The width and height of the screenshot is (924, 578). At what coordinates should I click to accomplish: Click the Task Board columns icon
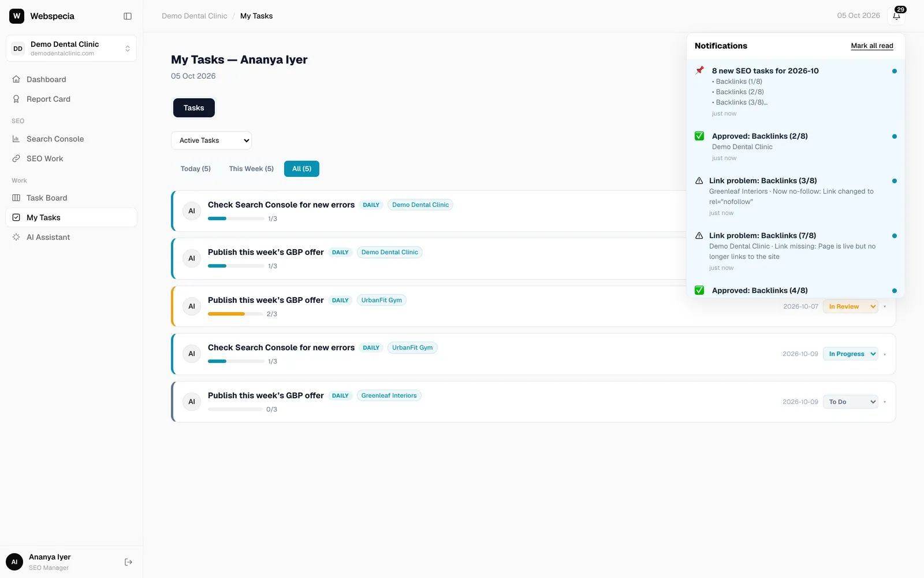16,198
